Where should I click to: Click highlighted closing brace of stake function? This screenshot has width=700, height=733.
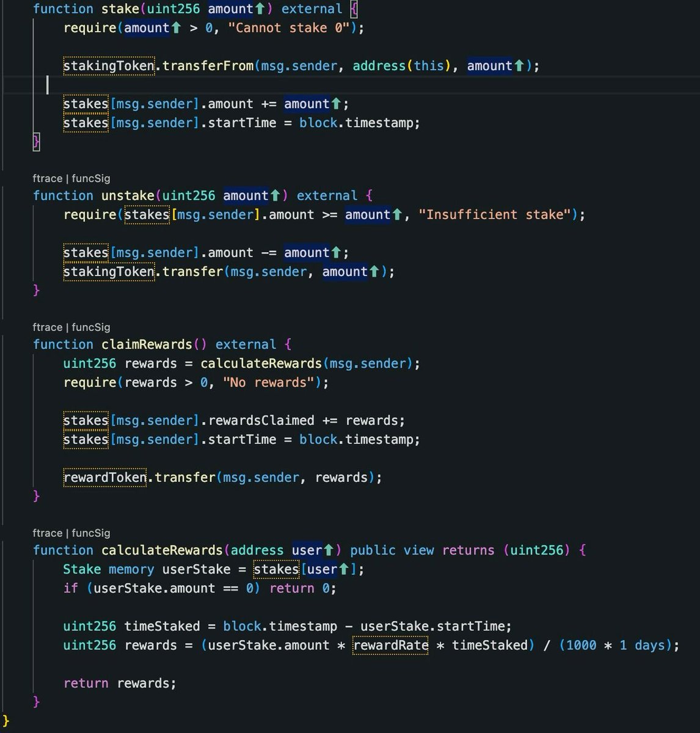point(36,142)
